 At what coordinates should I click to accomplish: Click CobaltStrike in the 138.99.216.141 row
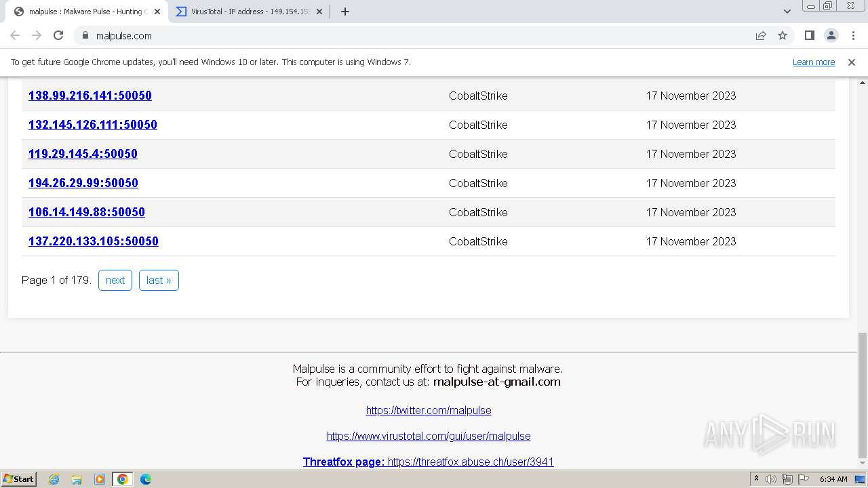click(478, 96)
